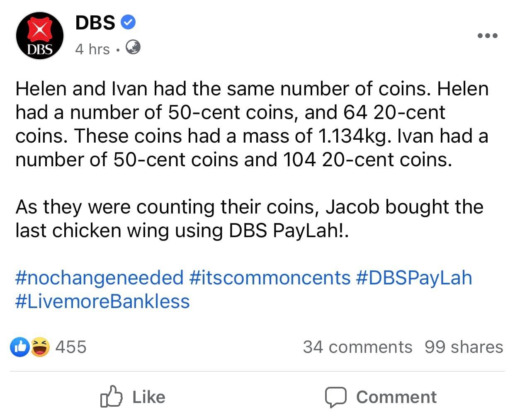Open the #LivemoreBankless hashtag
The width and height of the screenshot is (515, 420).
102,301
